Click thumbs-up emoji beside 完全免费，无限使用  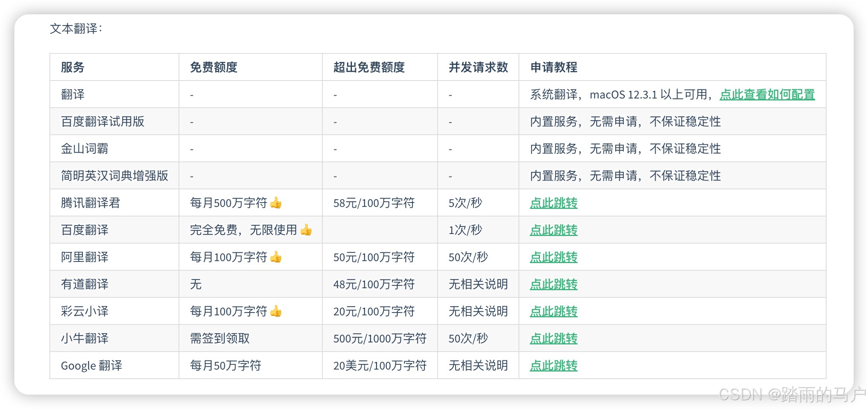pos(306,230)
